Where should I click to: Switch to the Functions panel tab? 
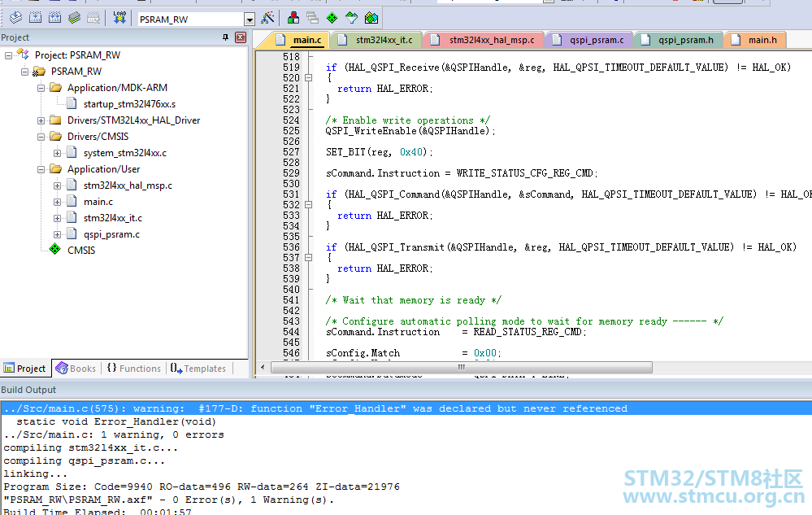(x=134, y=369)
